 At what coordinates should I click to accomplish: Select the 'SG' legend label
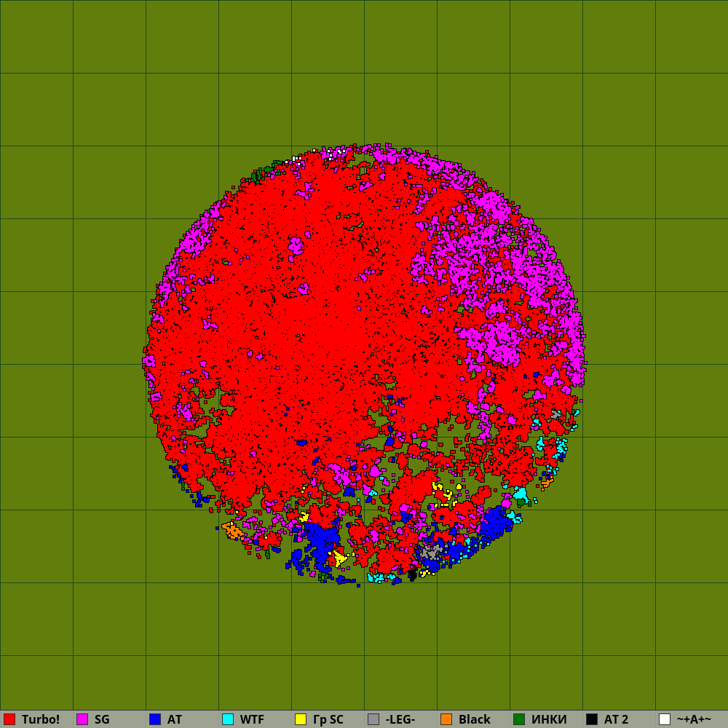click(102, 719)
